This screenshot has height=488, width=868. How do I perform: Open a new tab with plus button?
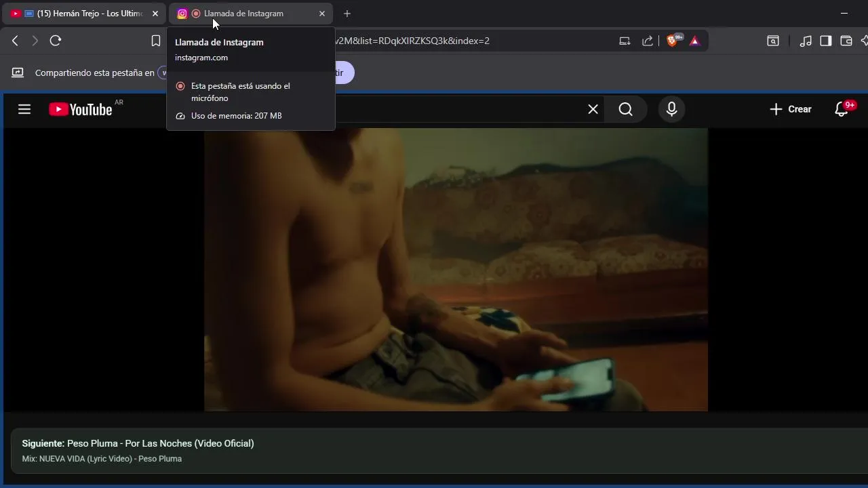coord(347,14)
